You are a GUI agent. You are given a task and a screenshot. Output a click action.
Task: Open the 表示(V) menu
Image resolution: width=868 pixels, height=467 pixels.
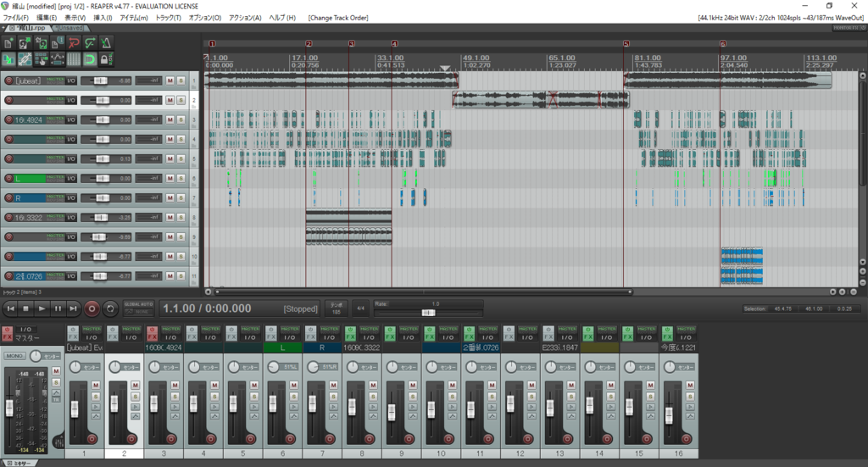point(75,18)
